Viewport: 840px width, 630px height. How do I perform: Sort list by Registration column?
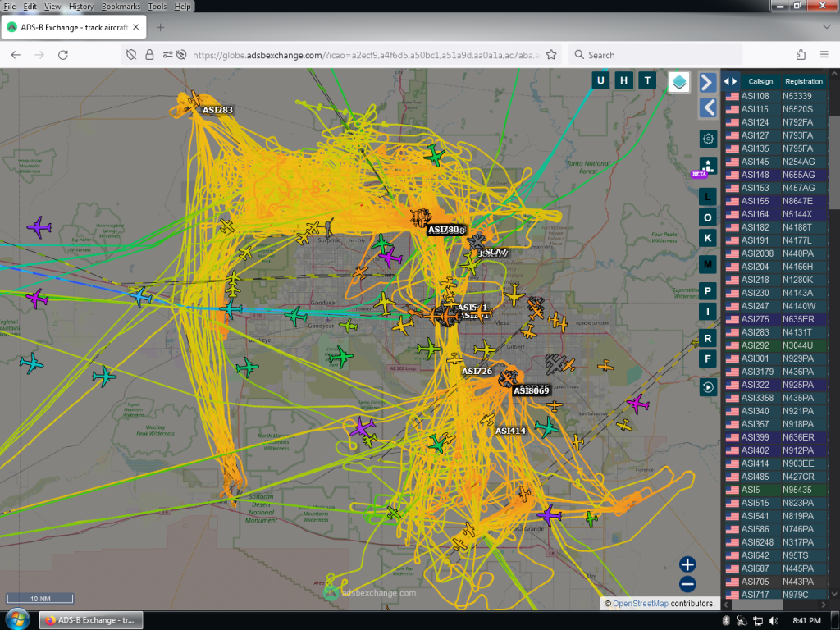coord(804,81)
